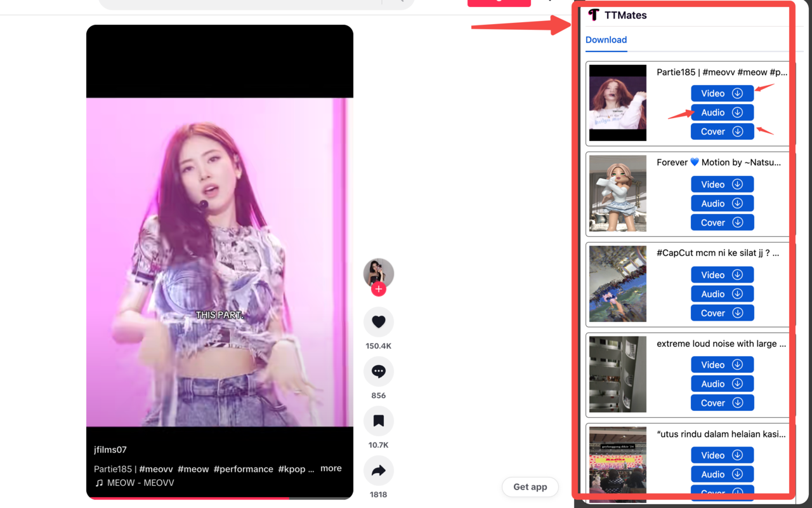812x508 pixels.
Task: Open the jfilms07 username link
Action: [110, 449]
